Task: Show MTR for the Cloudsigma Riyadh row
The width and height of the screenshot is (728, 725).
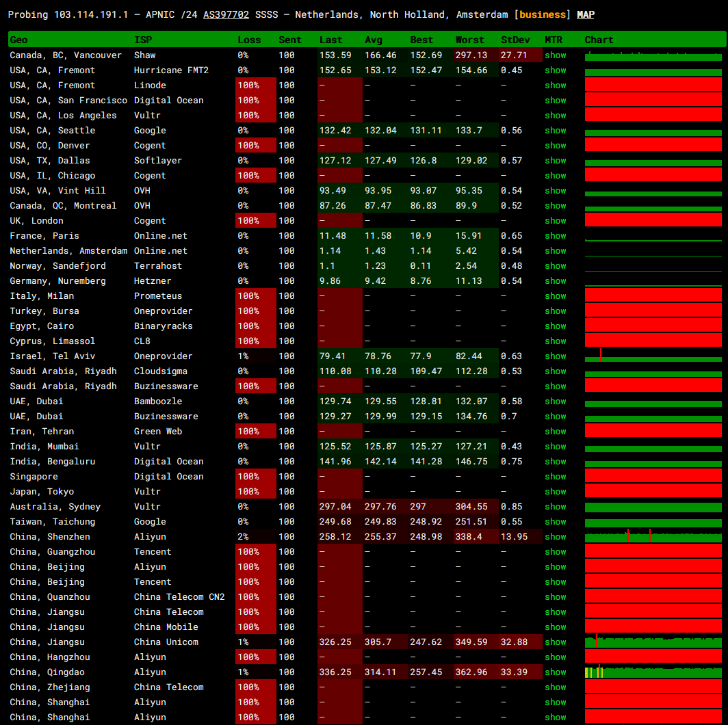Action: pos(556,371)
